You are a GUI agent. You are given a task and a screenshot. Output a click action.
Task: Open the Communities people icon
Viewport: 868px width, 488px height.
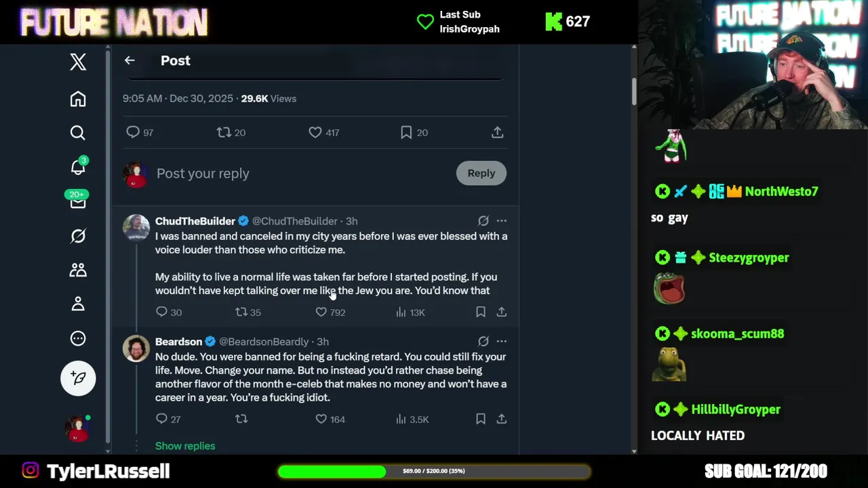(x=78, y=270)
